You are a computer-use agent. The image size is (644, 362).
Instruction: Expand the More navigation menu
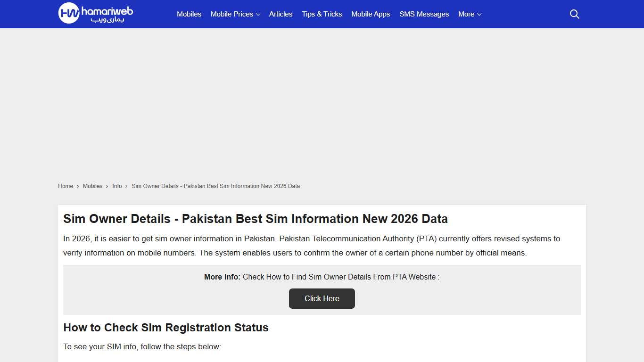click(x=466, y=14)
